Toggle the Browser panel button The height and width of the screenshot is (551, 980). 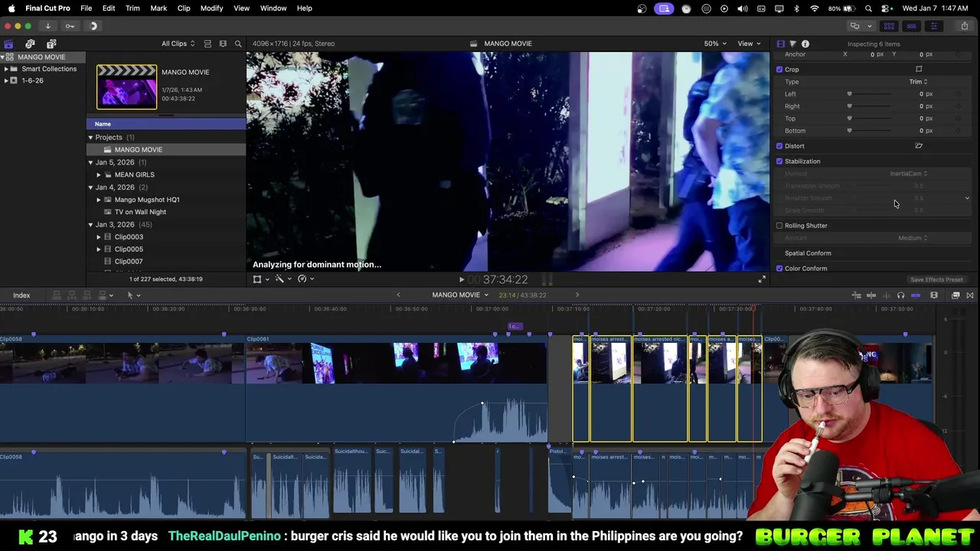tap(889, 26)
